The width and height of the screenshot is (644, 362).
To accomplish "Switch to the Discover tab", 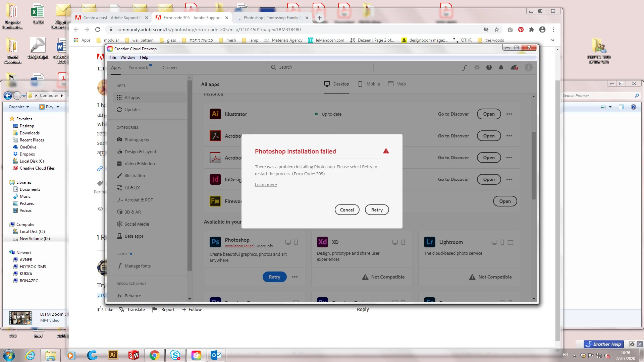I will 169,68.
